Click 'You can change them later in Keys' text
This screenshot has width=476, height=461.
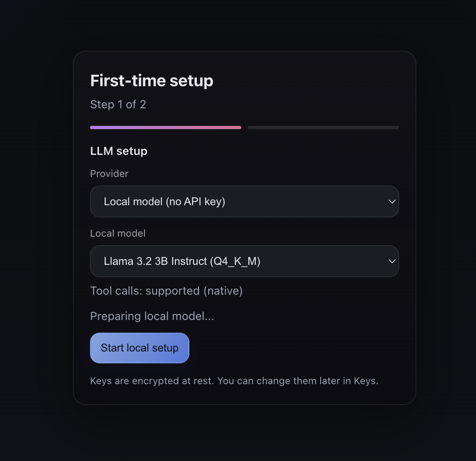tap(298, 381)
